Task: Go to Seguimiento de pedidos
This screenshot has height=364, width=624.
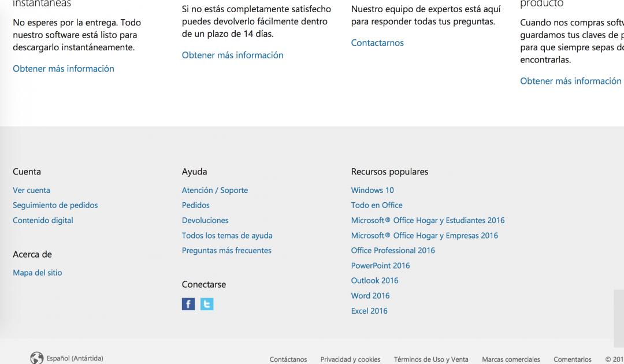Action: [x=55, y=205]
